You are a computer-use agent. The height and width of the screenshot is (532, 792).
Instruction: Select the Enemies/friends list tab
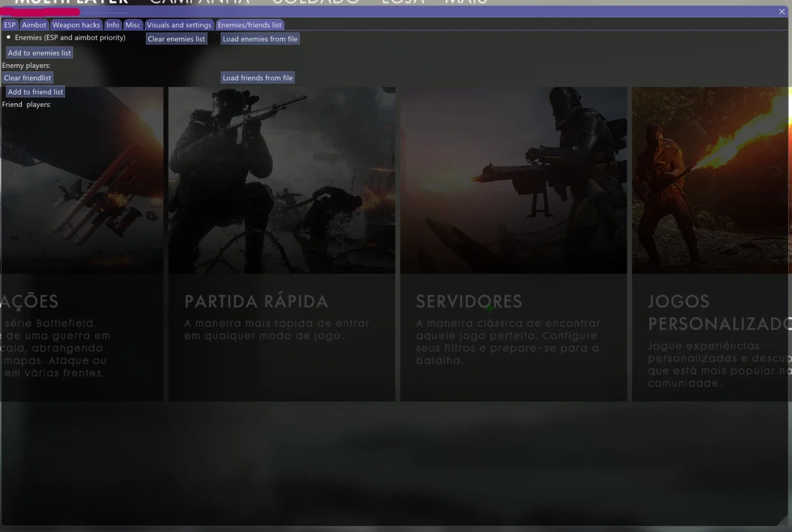(x=249, y=25)
